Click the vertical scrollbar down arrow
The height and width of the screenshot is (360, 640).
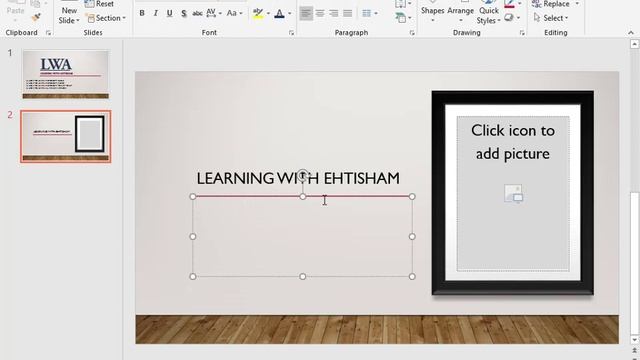[634, 340]
